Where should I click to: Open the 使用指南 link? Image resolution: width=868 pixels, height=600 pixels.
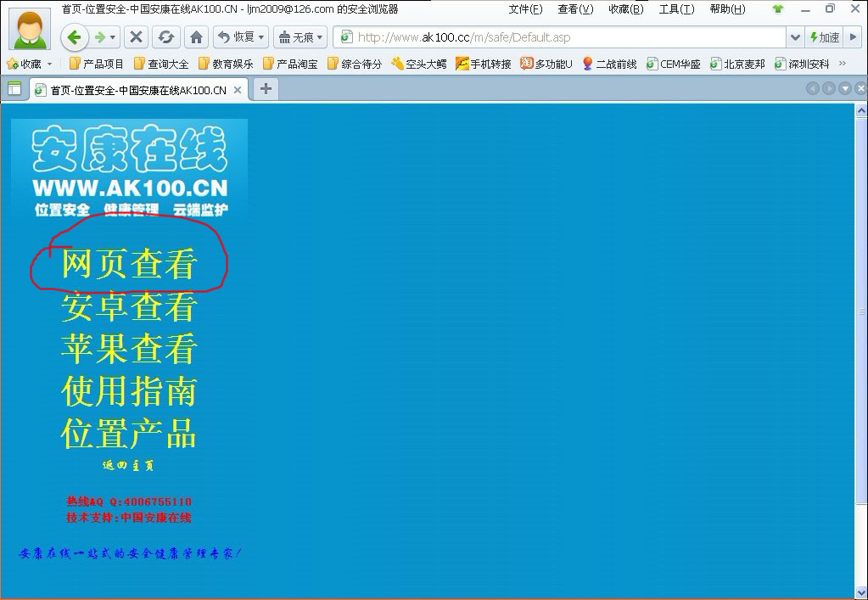pos(129,390)
